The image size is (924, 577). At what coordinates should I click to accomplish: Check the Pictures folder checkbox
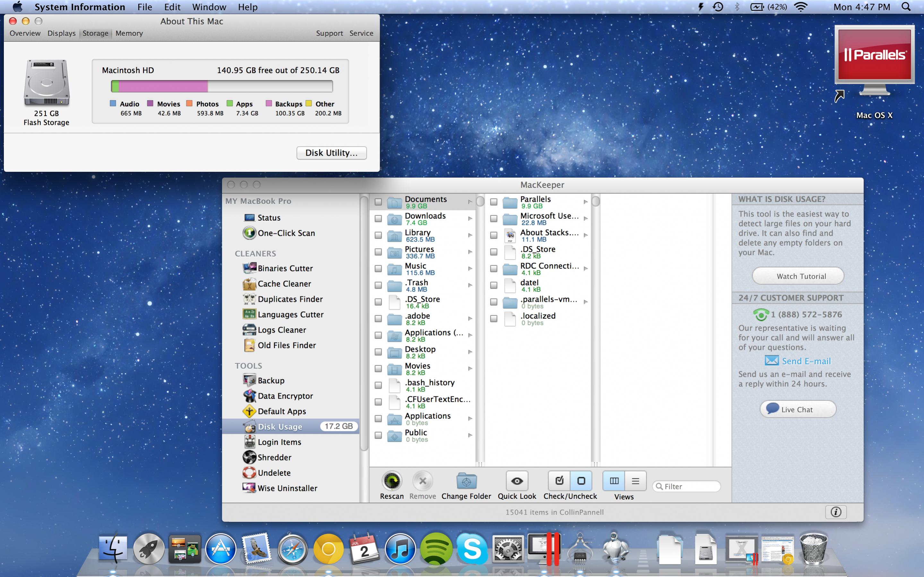(378, 252)
